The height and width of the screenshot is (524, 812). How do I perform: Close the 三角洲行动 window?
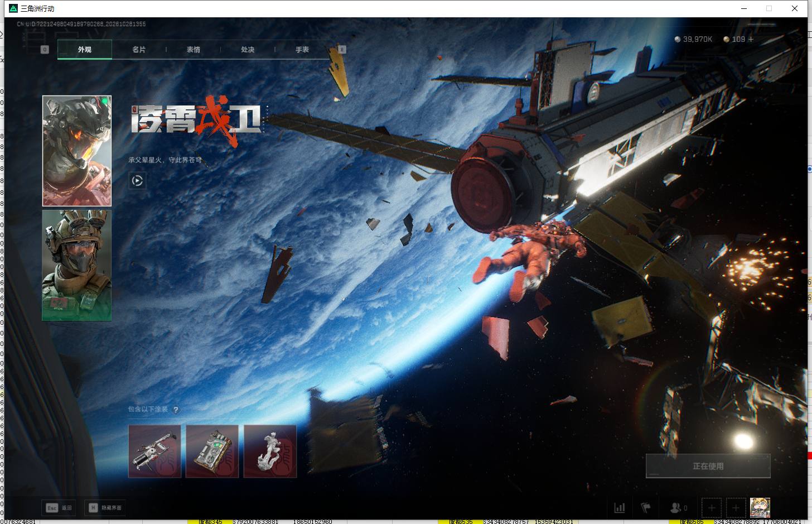point(795,8)
